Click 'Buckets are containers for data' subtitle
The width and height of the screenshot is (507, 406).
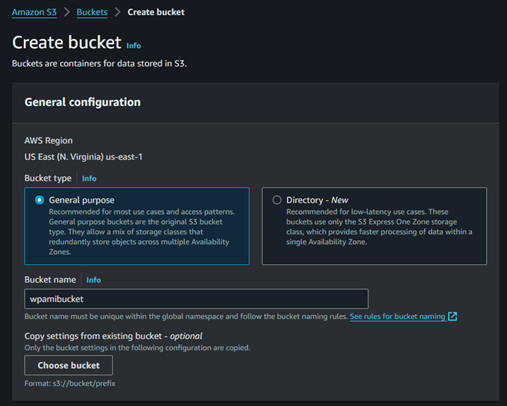(x=99, y=63)
